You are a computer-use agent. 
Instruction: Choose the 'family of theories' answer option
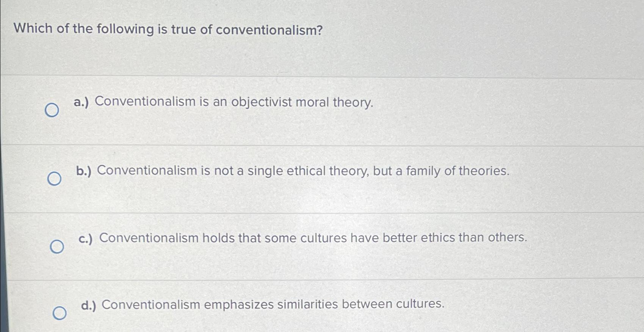292,172
